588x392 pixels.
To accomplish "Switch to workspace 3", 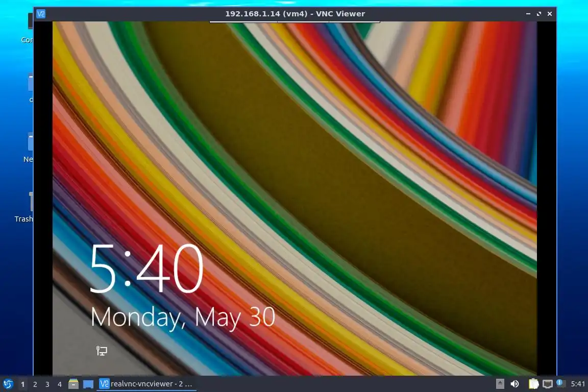I will [47, 384].
